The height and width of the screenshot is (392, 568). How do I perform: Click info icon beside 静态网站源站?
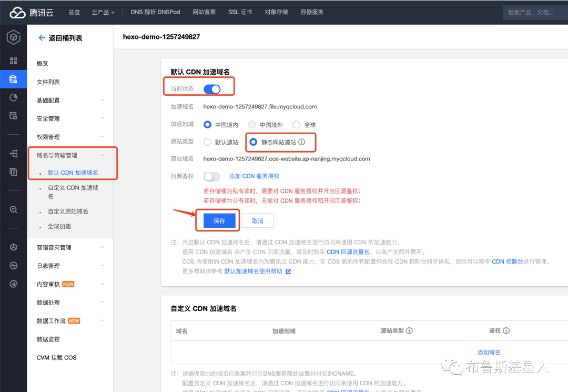tap(301, 142)
